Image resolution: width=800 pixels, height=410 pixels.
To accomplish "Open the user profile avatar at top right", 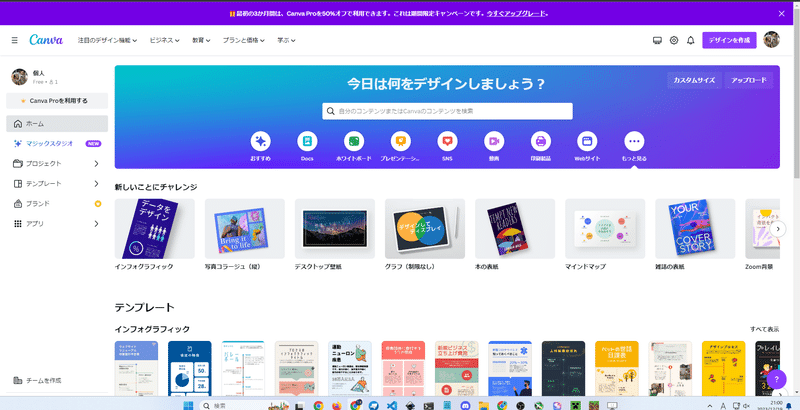I will point(771,40).
